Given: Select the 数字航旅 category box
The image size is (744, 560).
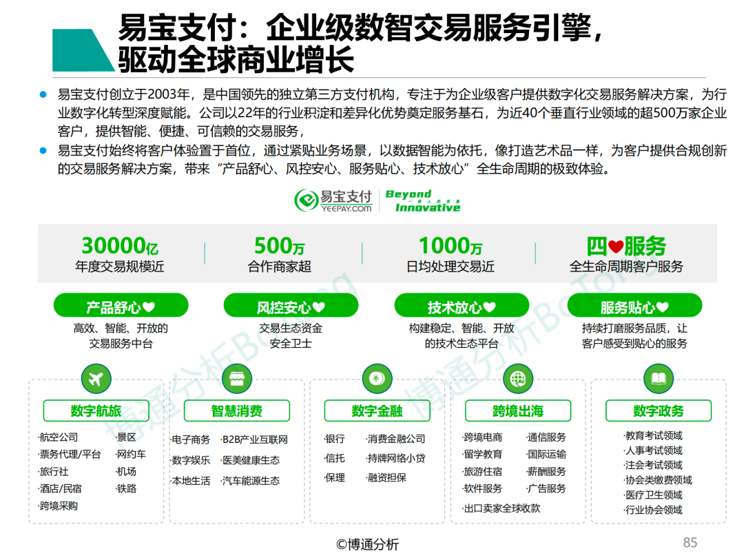Looking at the screenshot, I should 96,411.
